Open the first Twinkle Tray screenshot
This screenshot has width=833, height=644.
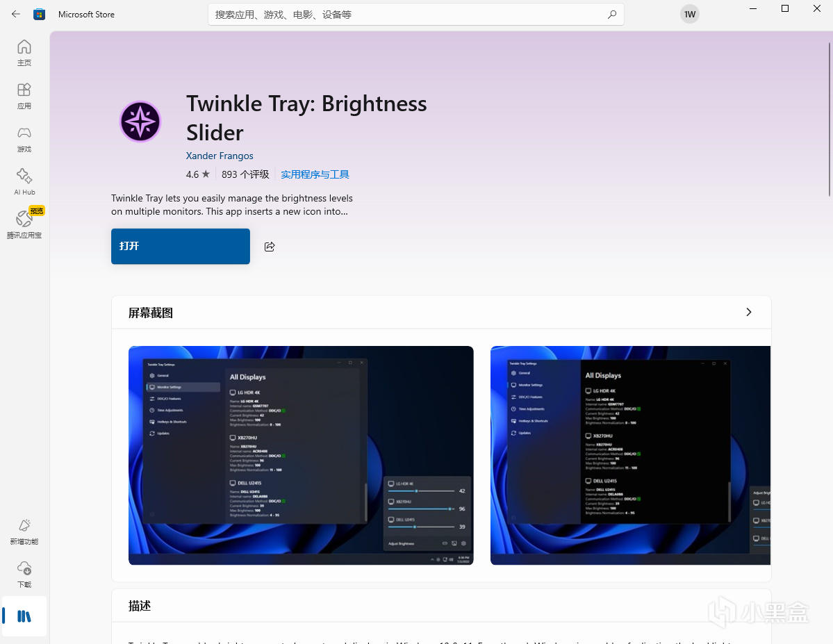pyautogui.click(x=301, y=455)
